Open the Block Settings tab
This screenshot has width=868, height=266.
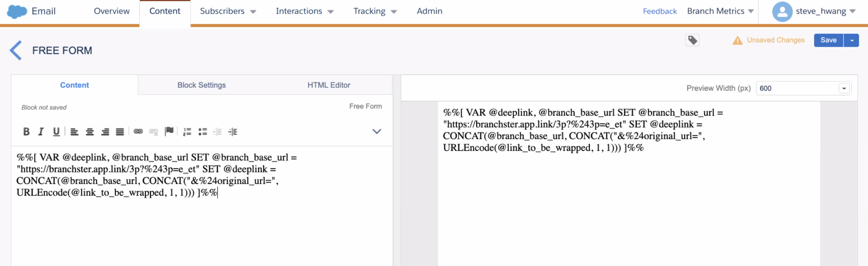pos(201,85)
